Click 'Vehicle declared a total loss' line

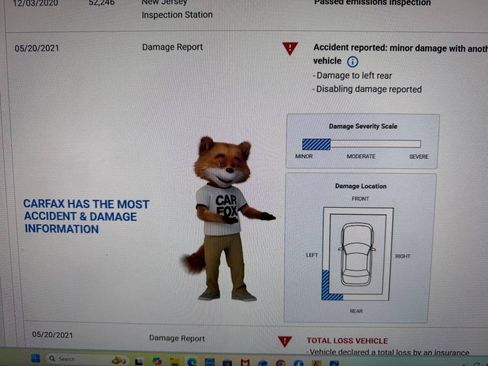coord(388,352)
